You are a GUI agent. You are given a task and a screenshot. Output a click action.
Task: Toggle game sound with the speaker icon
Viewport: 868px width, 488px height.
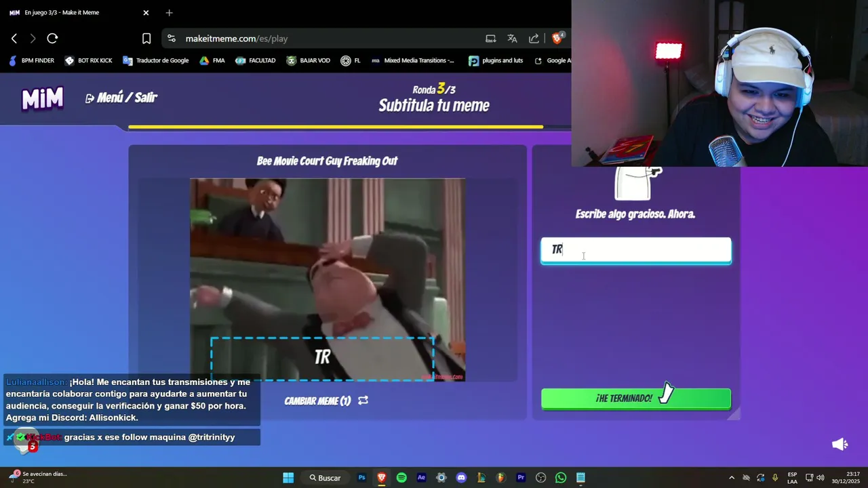click(840, 445)
